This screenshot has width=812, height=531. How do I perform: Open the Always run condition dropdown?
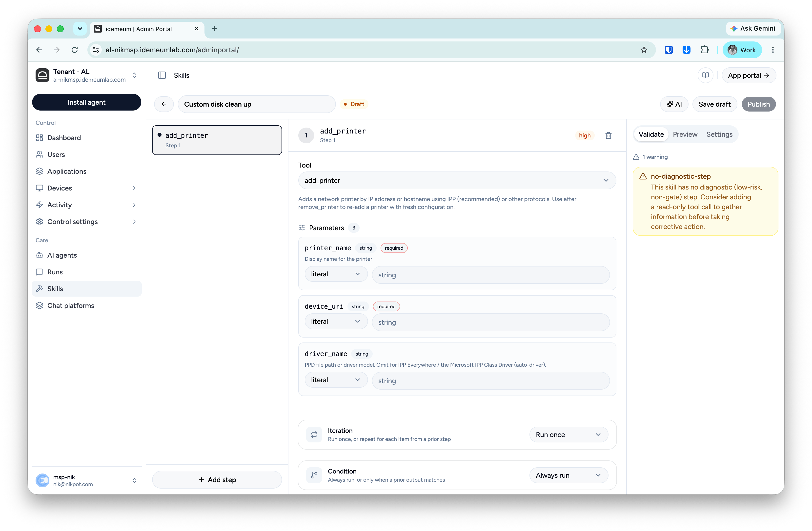(568, 475)
